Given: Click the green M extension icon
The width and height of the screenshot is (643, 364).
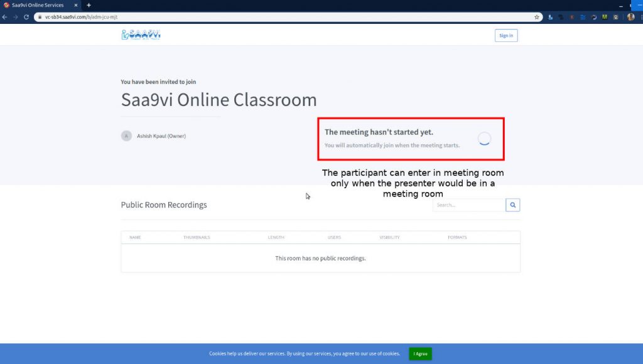Looking at the screenshot, I should point(605,17).
